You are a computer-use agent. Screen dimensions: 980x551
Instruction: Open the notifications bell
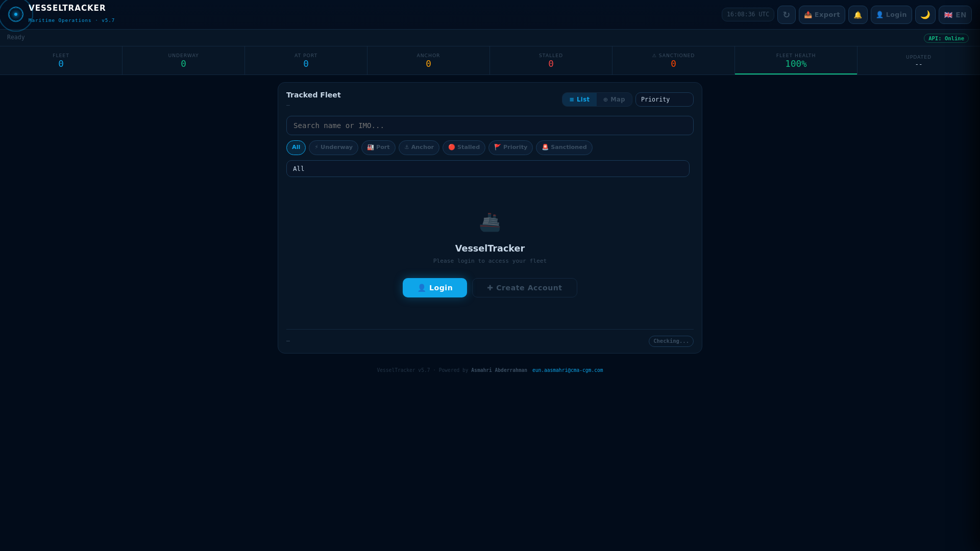[x=857, y=15]
